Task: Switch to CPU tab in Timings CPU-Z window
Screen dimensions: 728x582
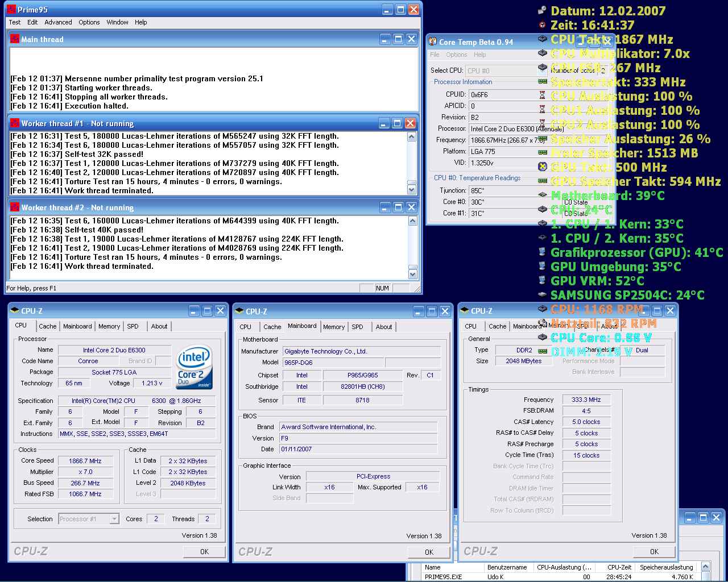Action: pos(471,326)
